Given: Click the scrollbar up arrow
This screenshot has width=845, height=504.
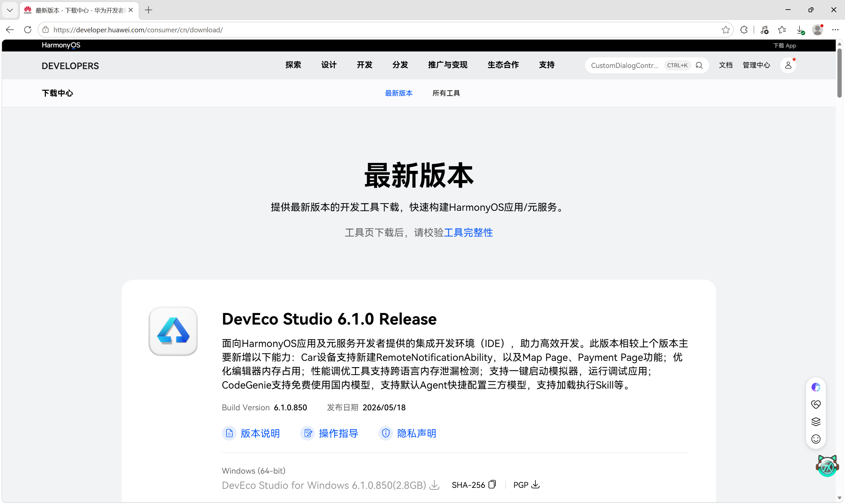Looking at the screenshot, I should click(x=839, y=44).
